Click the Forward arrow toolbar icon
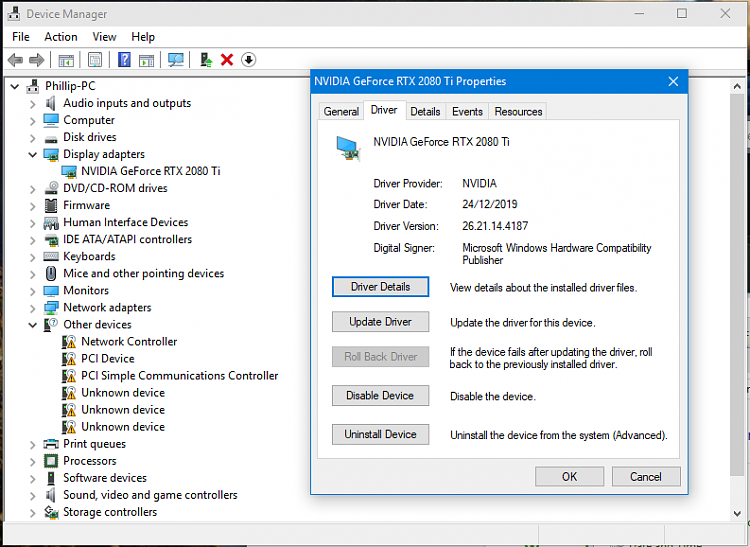 36,60
